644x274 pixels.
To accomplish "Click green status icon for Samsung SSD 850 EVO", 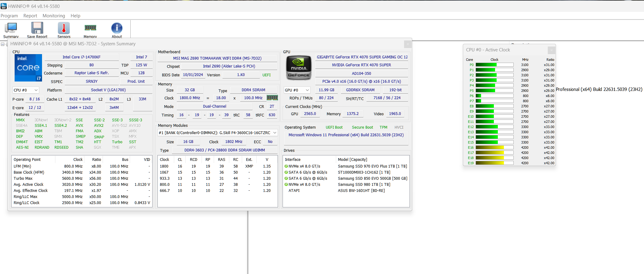I will (286, 179).
